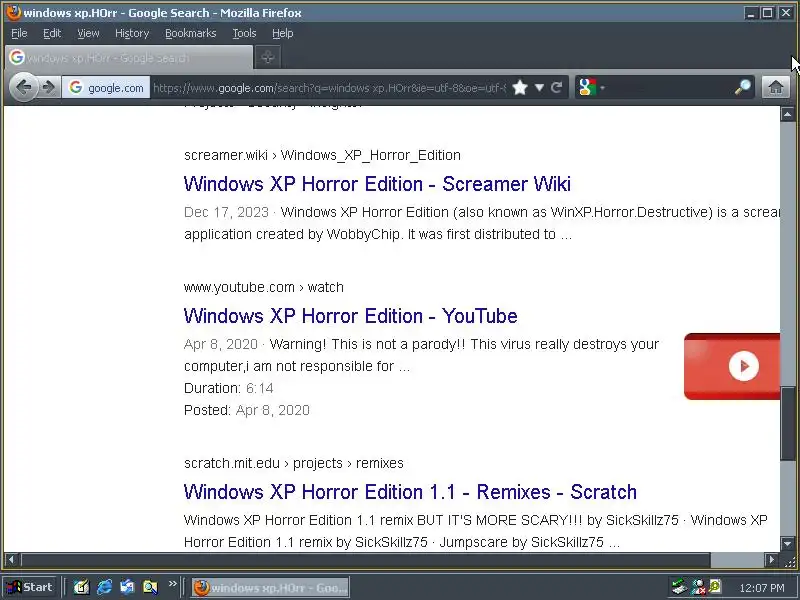Click the folder search quick launch icon
The width and height of the screenshot is (800, 600).
point(150,587)
